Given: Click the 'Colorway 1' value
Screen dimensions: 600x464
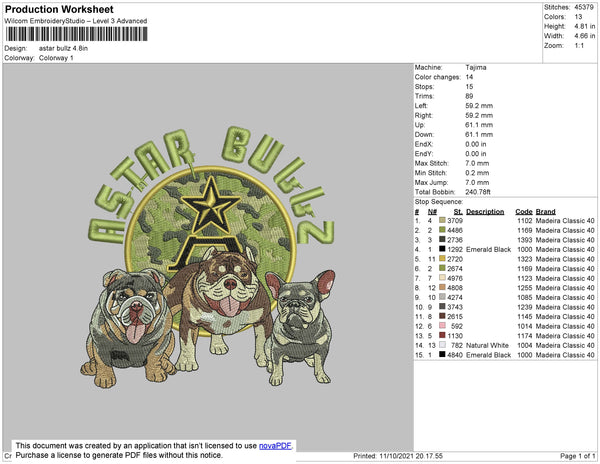Looking at the screenshot, I should pyautogui.click(x=56, y=58).
